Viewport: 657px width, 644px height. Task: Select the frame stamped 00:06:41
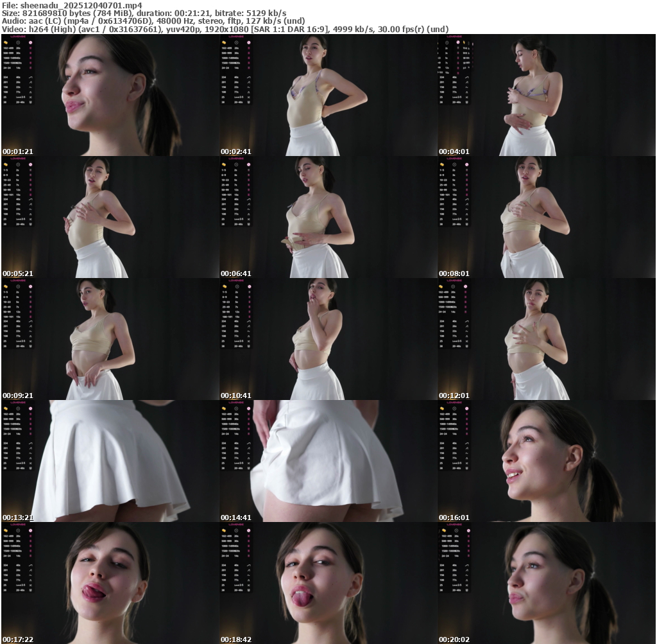328,217
